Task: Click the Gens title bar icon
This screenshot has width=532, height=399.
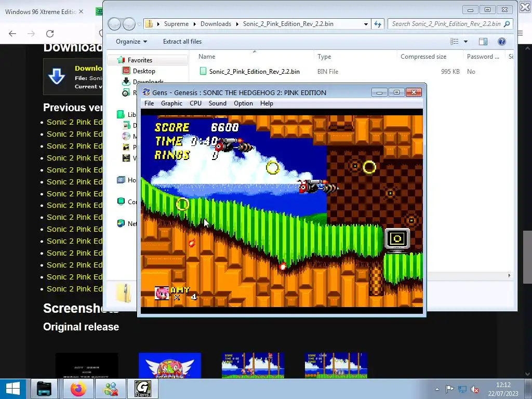Action: coord(146,92)
